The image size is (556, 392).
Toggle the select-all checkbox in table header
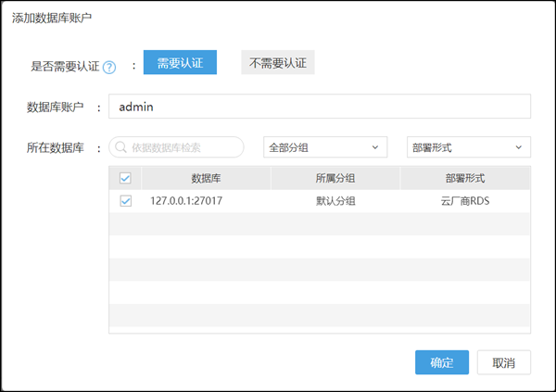tap(125, 178)
